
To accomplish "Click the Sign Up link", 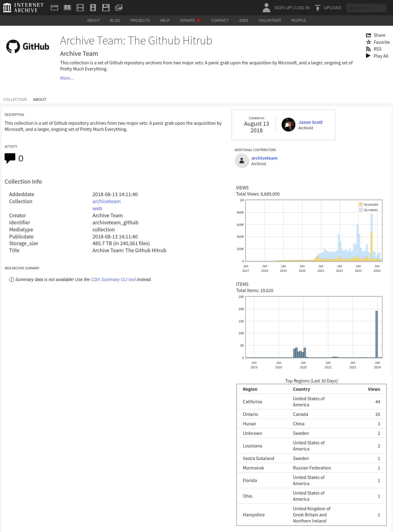I will (283, 8).
